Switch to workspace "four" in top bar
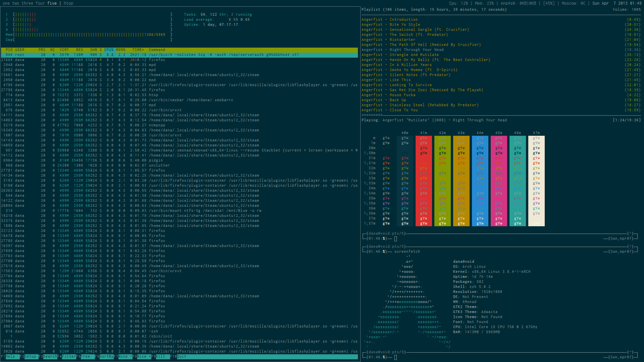Screen dimensions: 644x362 [40, 3]
